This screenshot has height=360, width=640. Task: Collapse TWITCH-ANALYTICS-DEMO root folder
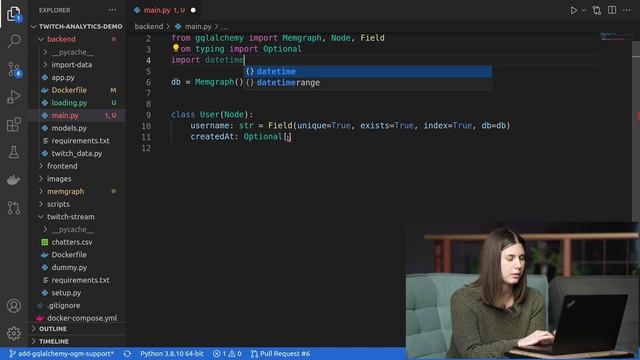click(x=77, y=27)
